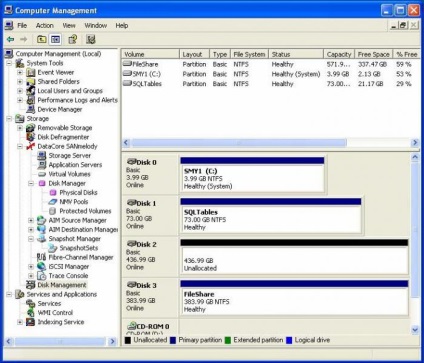Collapse the Snapshot Manager node
Image resolution: width=424 pixels, height=363 pixels.
31,239
